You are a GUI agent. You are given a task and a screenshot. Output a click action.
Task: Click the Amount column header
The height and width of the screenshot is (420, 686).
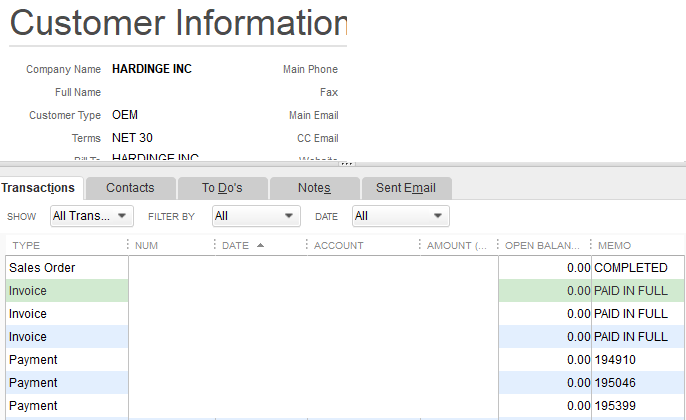click(456, 246)
